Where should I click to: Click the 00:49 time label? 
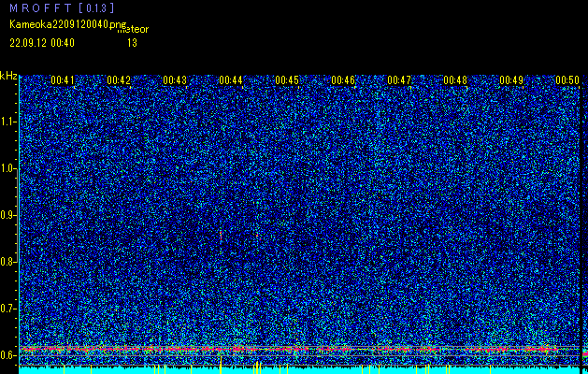pos(511,80)
